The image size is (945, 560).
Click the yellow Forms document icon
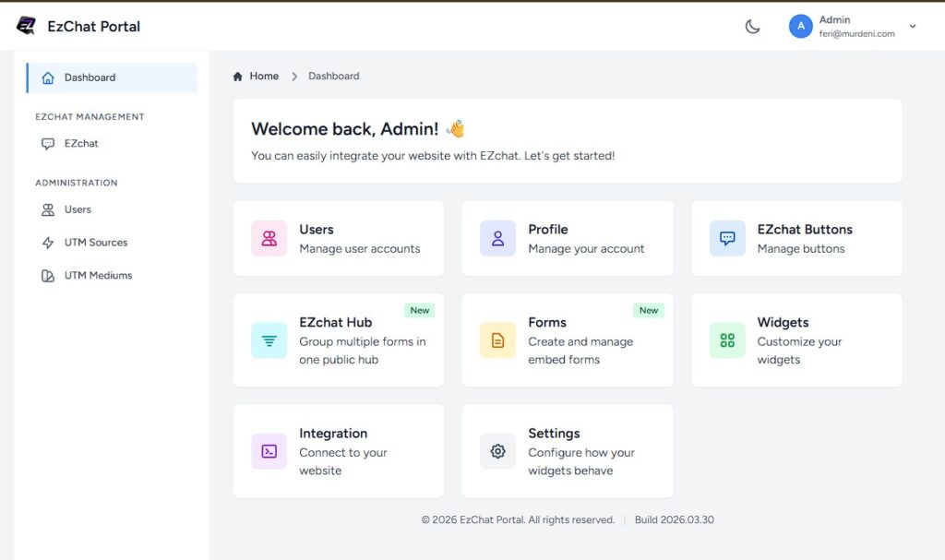(497, 340)
